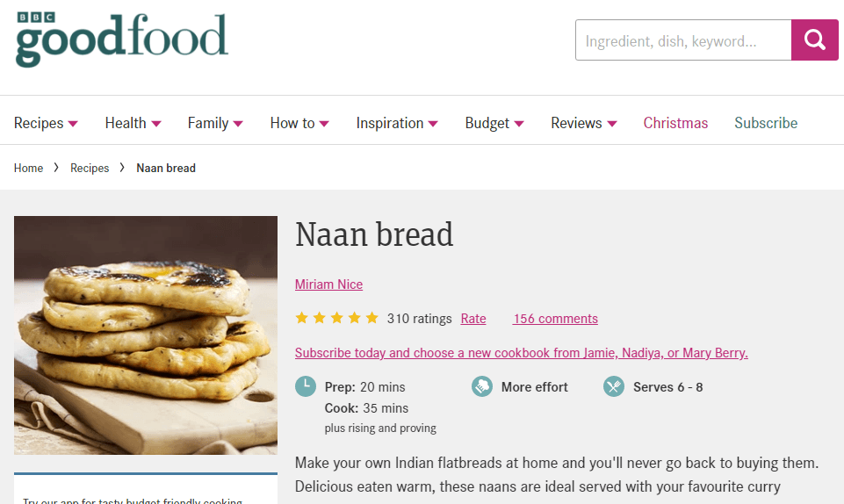Click the third rating star

(337, 318)
